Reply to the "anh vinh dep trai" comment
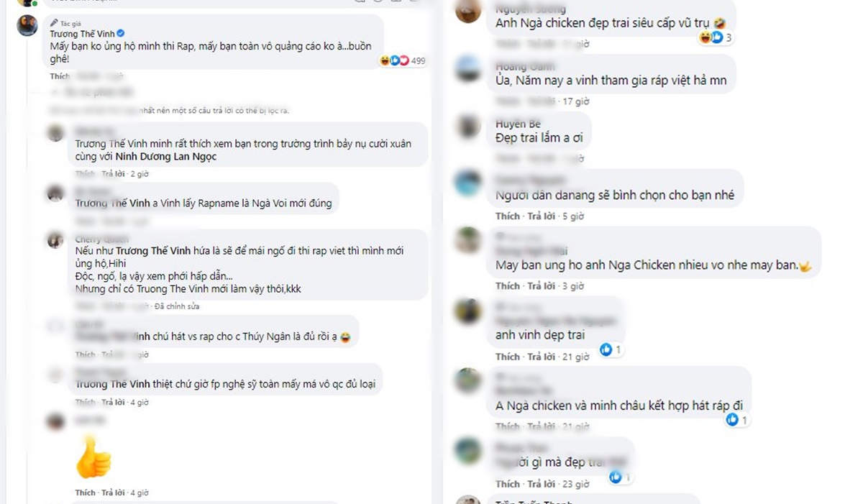 pos(542,357)
